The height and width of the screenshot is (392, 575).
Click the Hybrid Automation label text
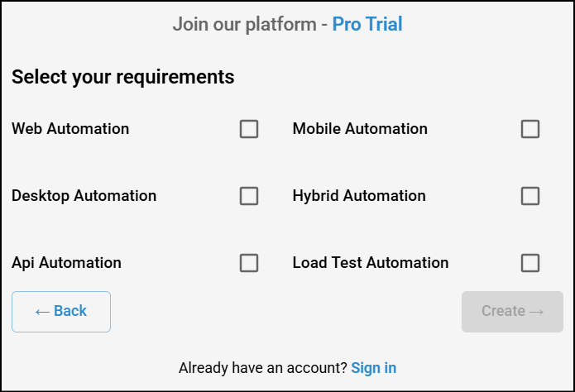[x=359, y=196]
